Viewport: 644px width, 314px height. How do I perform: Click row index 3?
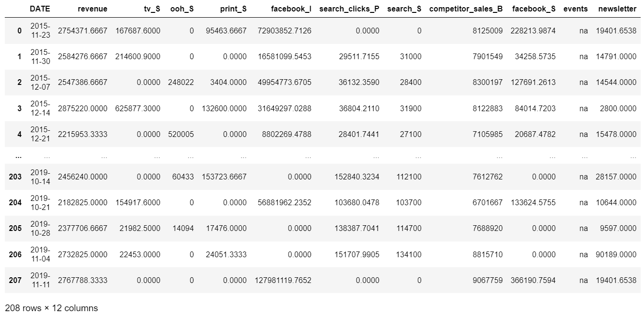20,108
